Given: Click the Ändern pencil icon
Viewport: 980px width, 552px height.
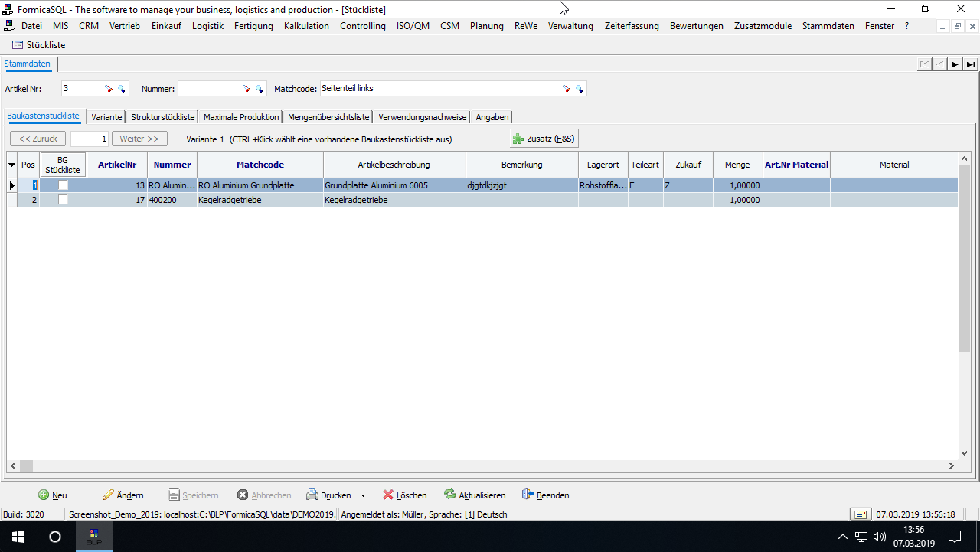Looking at the screenshot, I should pyautogui.click(x=108, y=495).
